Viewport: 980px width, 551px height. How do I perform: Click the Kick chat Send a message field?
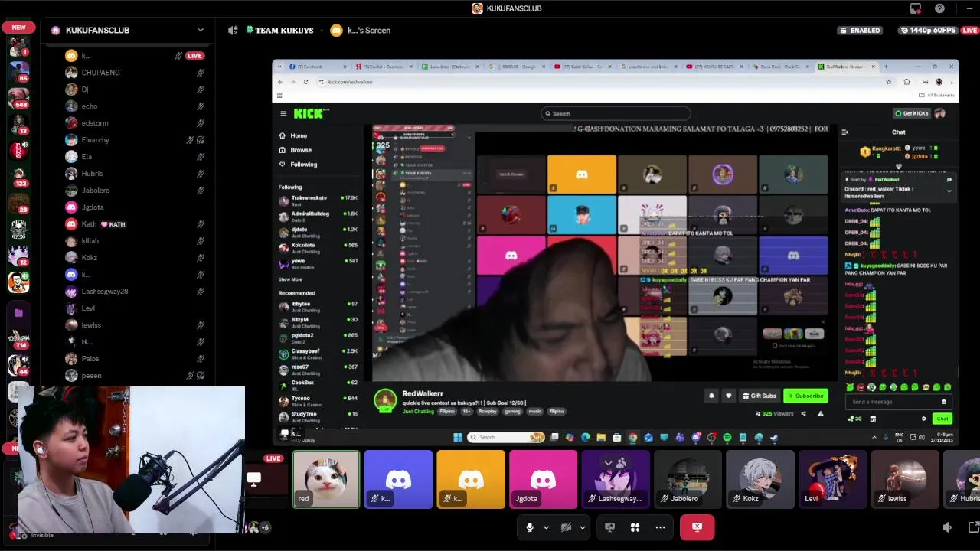tap(897, 402)
